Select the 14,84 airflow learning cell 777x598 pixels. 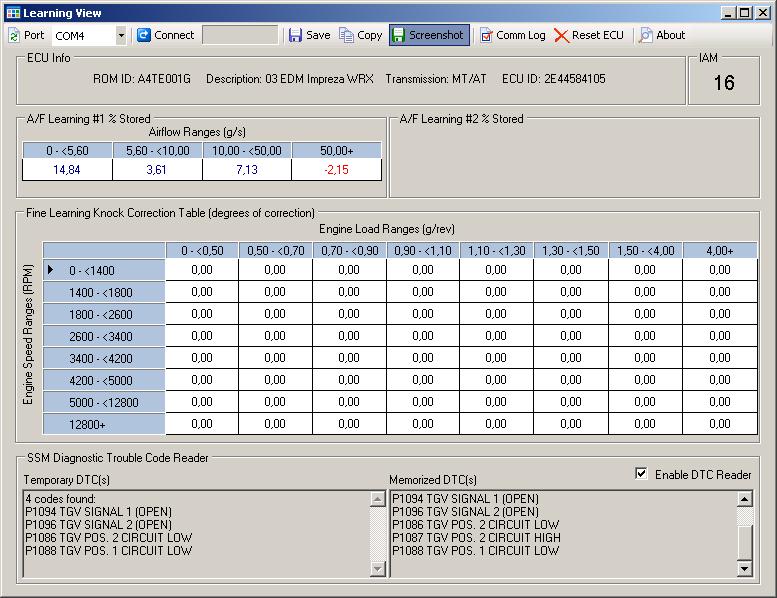(x=67, y=170)
